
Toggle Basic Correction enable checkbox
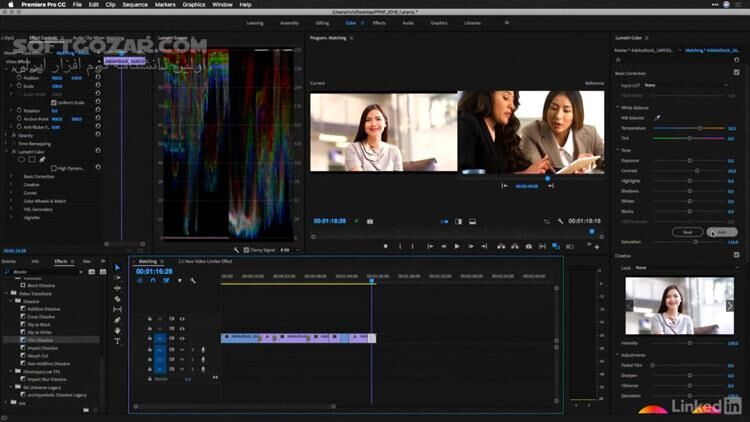click(736, 72)
